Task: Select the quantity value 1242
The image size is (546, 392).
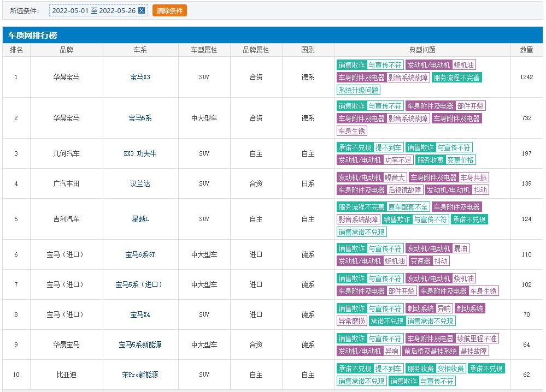Action: coord(526,77)
